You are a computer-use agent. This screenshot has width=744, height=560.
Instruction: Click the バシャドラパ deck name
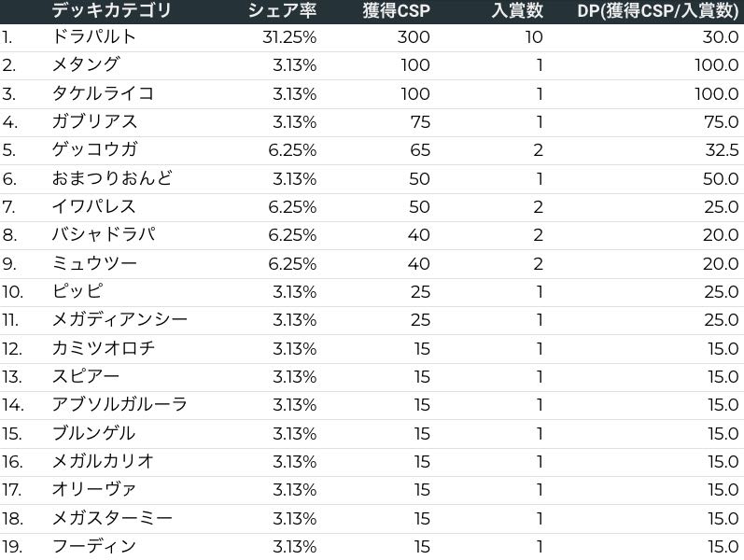click(x=103, y=235)
